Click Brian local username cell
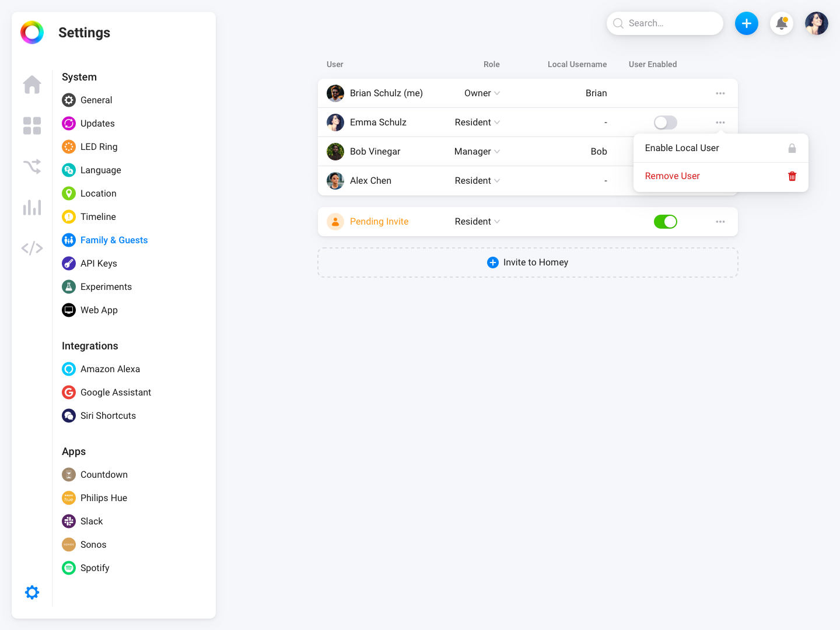This screenshot has width=840, height=630. pyautogui.click(x=596, y=93)
